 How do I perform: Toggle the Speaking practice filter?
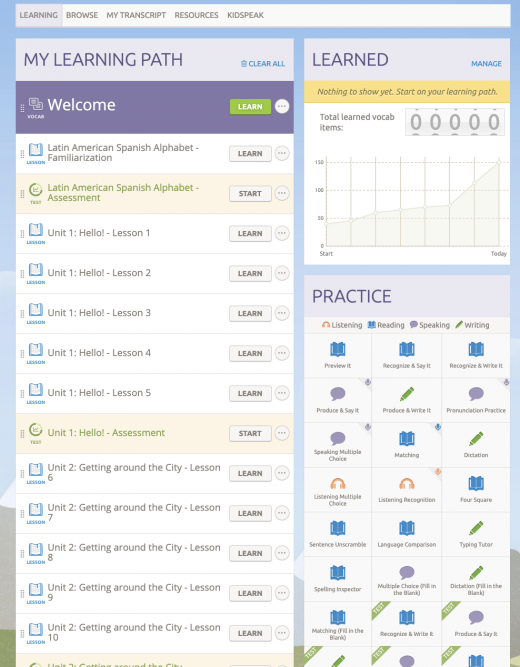pos(429,325)
